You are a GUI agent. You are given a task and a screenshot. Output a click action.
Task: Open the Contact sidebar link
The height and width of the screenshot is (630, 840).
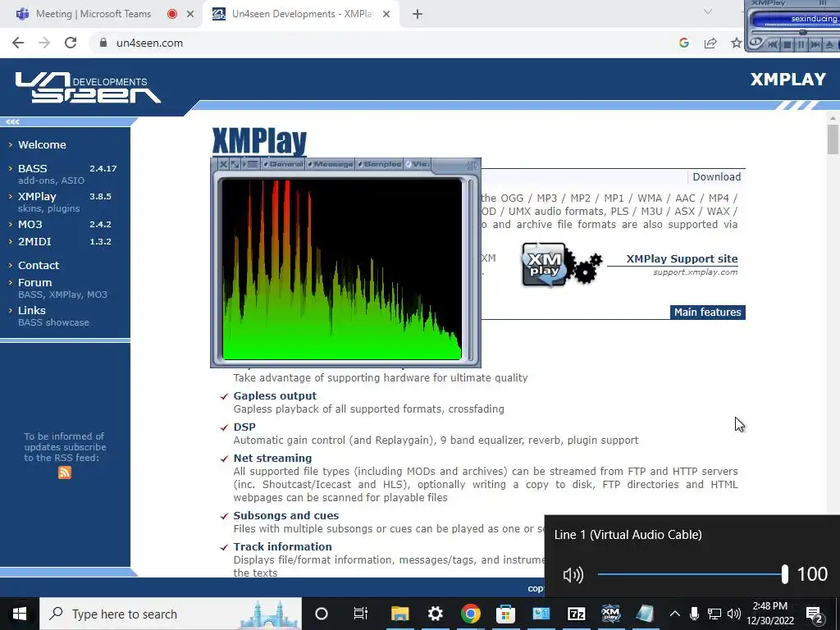(39, 265)
